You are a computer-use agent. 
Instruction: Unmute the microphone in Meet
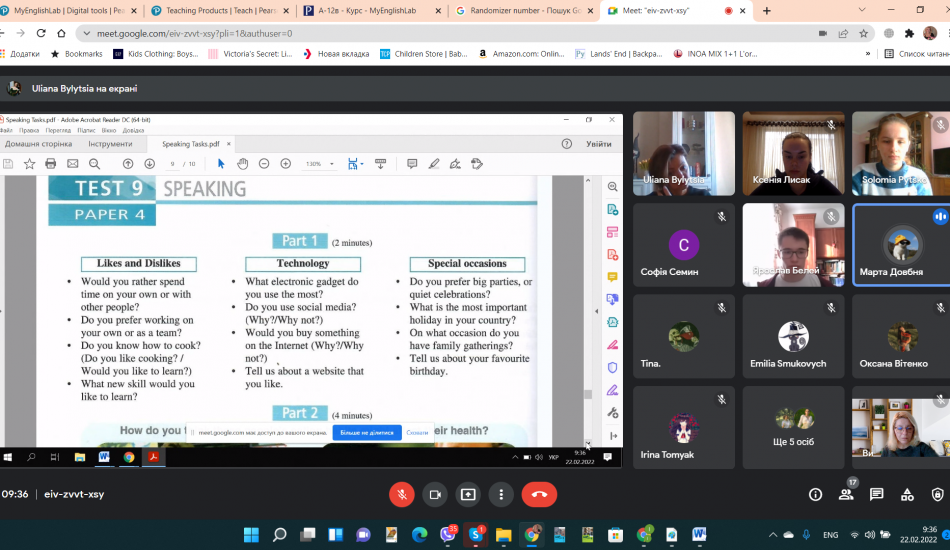click(402, 494)
